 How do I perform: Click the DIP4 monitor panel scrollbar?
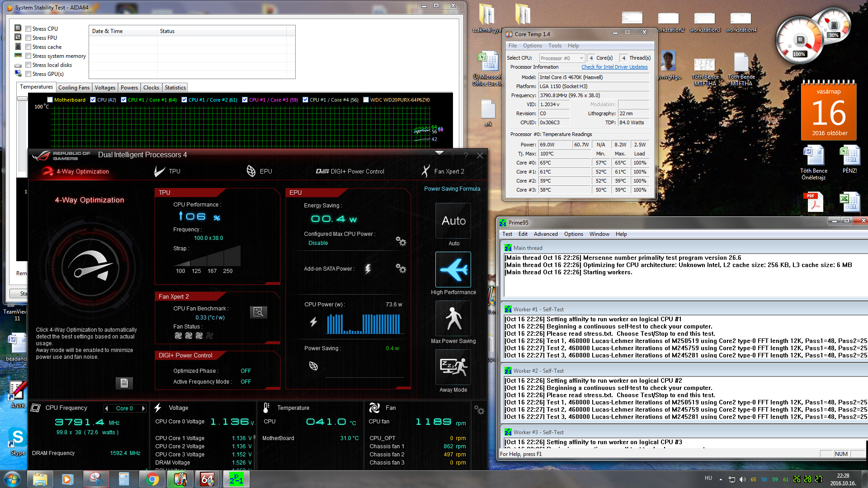tap(255, 437)
